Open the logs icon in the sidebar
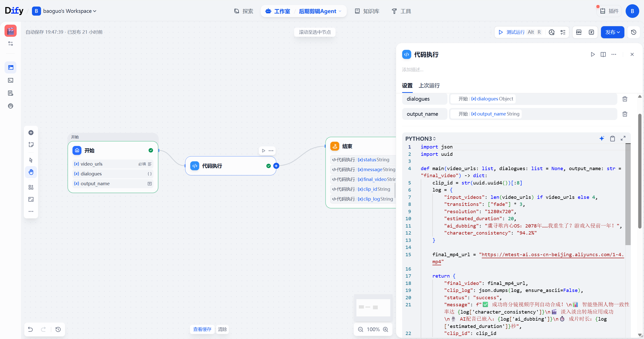The image size is (644, 339). (11, 93)
